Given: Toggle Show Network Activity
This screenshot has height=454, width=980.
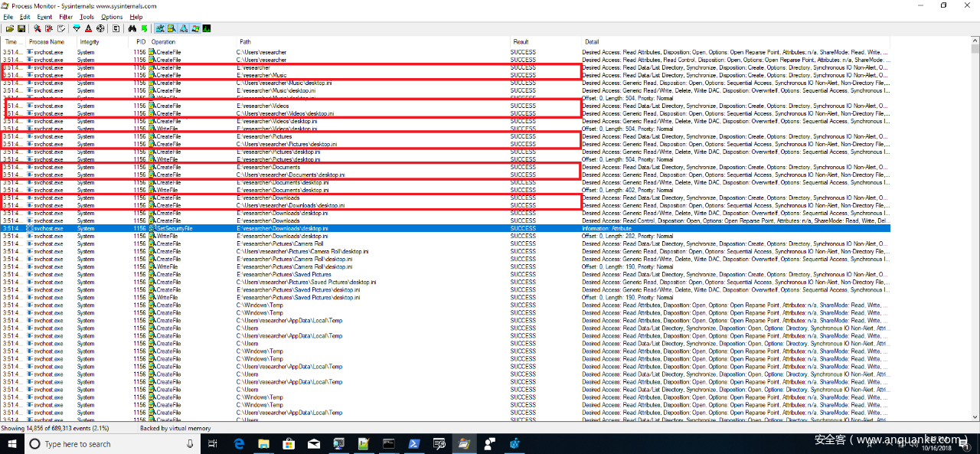Looking at the screenshot, I should [x=183, y=28].
